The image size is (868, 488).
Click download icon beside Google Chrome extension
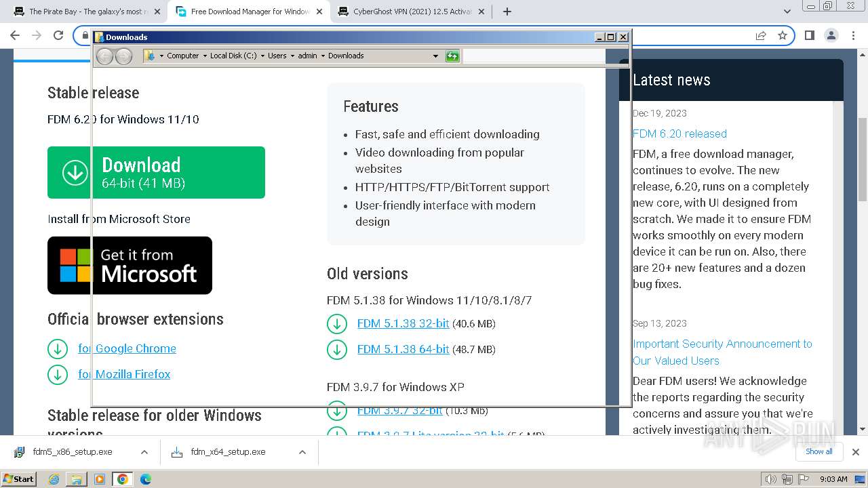[58, 349]
